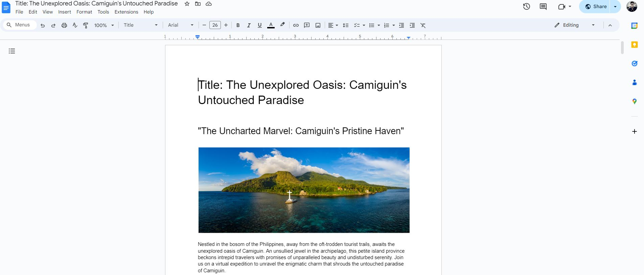Decrease the font size
The height and width of the screenshot is (275, 644).
point(204,25)
